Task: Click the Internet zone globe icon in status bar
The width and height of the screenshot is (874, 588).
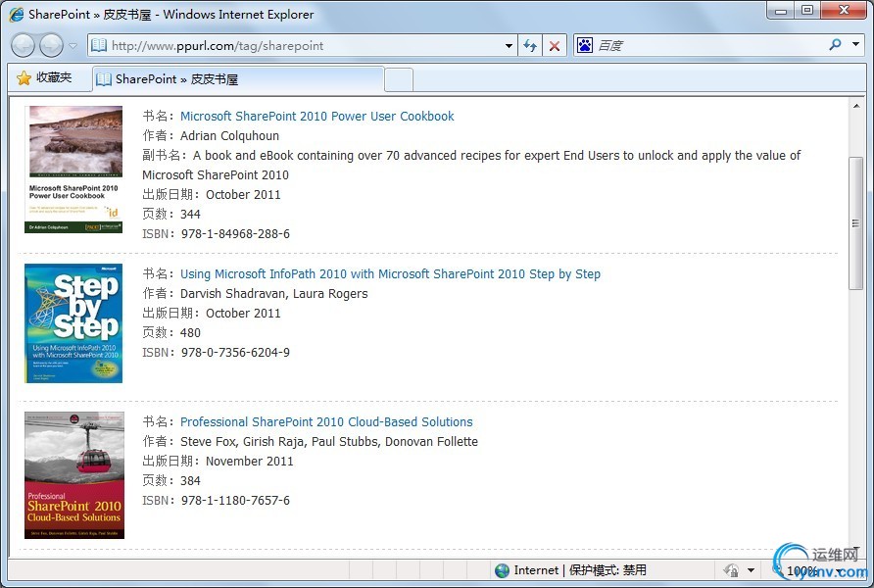Action: click(503, 570)
